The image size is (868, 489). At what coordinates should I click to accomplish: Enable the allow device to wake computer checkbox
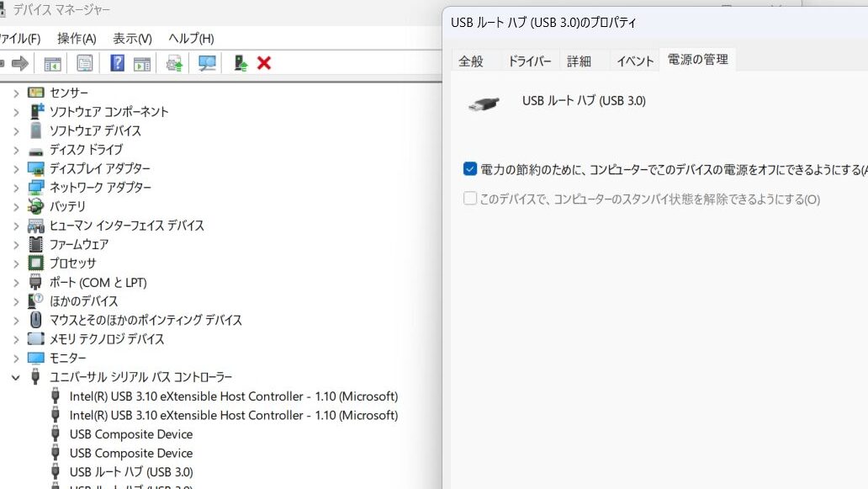(x=470, y=199)
